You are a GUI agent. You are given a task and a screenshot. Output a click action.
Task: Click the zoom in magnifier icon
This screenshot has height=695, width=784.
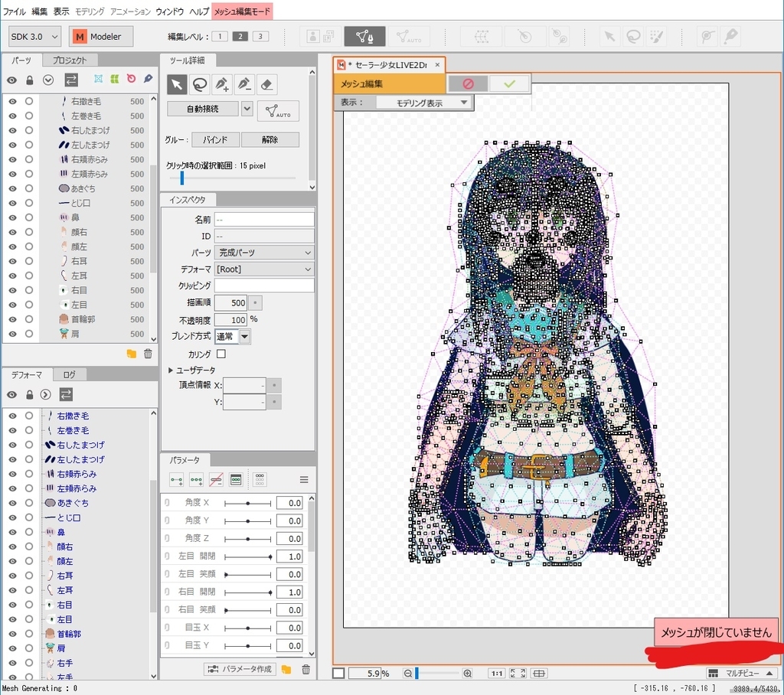(x=468, y=674)
